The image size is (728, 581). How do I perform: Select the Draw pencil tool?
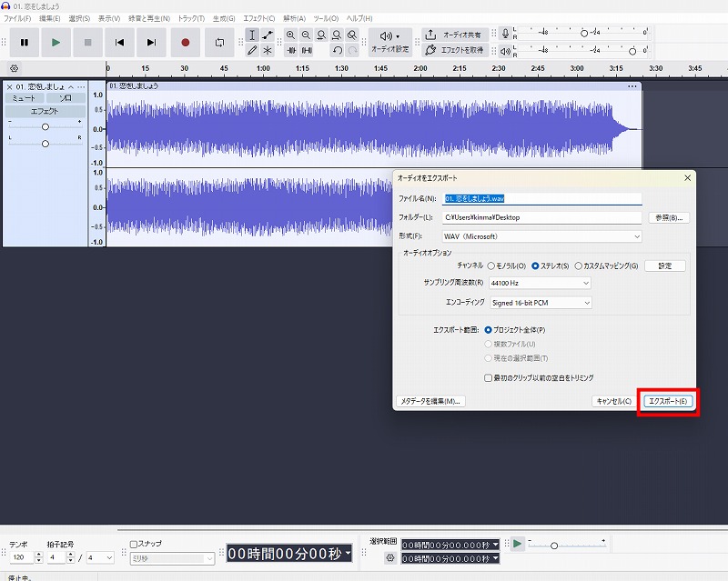(x=252, y=50)
